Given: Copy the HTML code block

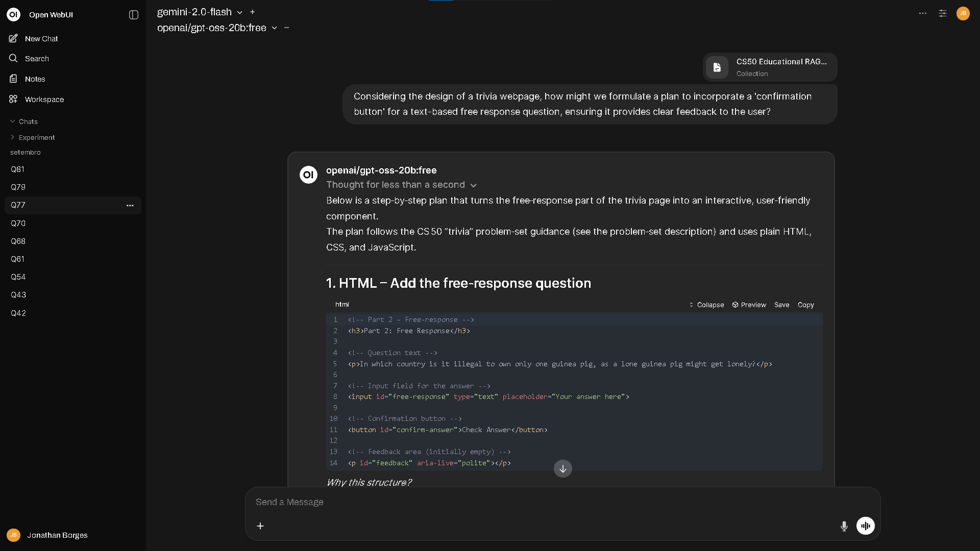Looking at the screenshot, I should pos(806,305).
